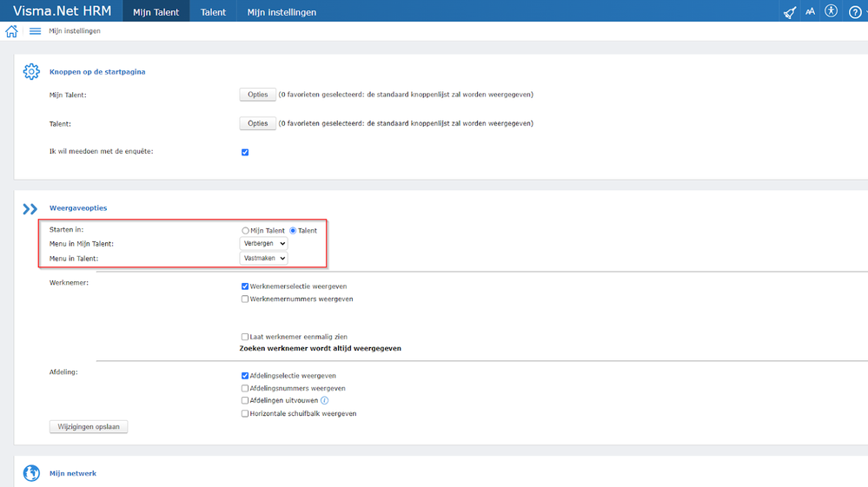
Task: Open the hamburger menu icon
Action: coord(35,31)
